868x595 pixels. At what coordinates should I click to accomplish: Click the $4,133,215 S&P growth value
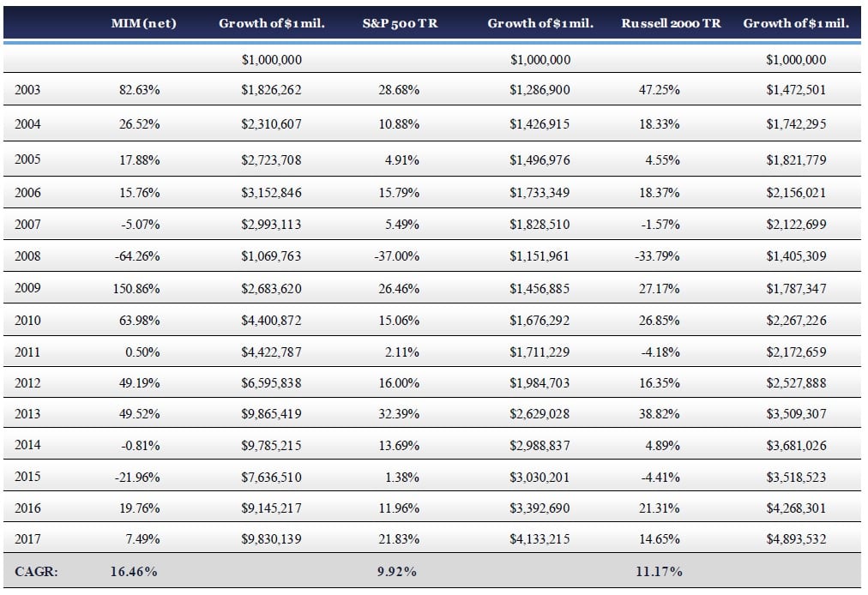point(540,539)
